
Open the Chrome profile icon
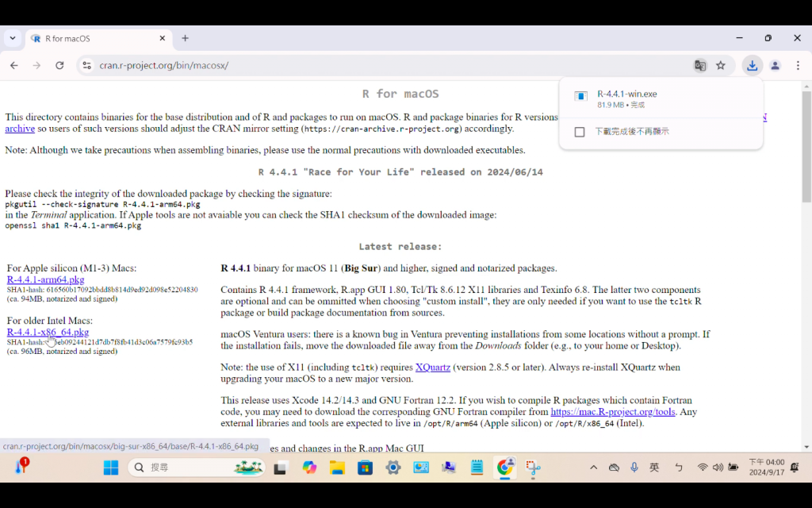point(776,65)
